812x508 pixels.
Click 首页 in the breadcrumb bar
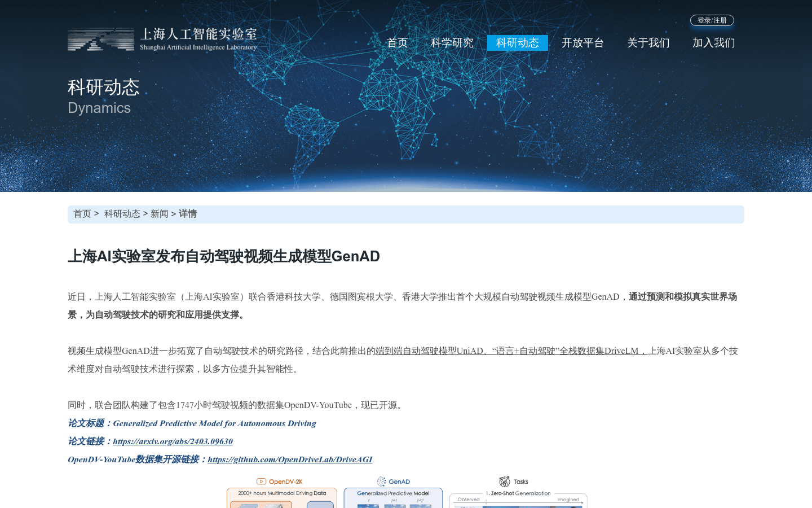(x=82, y=214)
